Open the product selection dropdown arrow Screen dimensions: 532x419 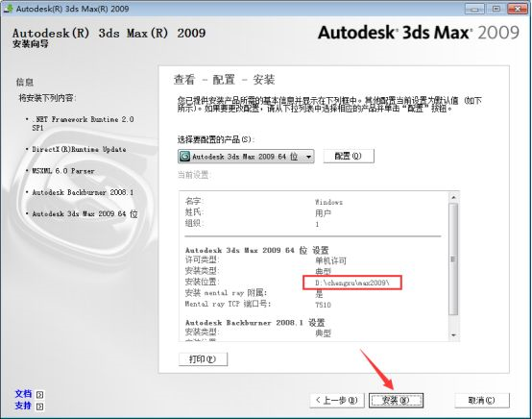tap(308, 157)
